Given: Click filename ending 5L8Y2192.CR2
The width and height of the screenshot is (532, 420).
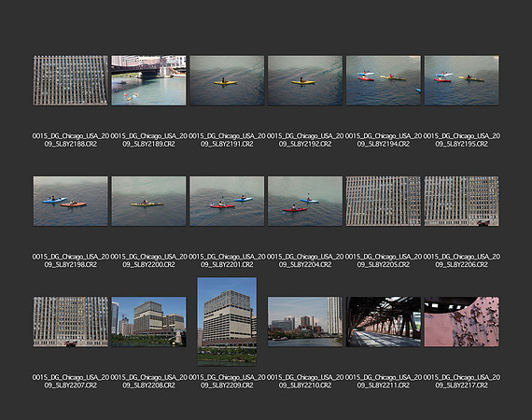Looking at the screenshot, I should 305,140.
